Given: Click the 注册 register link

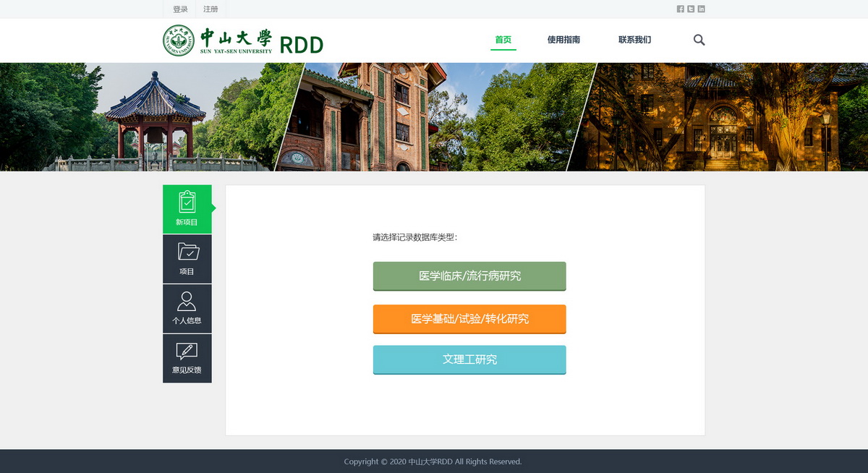Looking at the screenshot, I should [210, 9].
